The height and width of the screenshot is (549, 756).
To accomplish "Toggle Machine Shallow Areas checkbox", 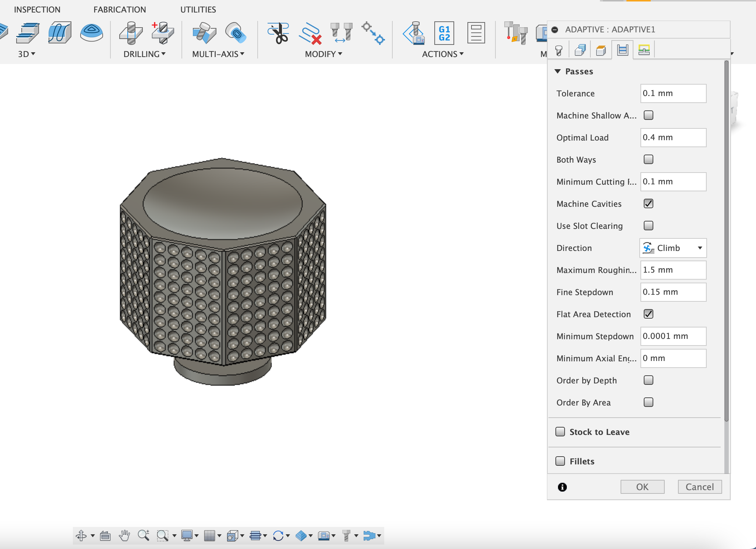I will [649, 115].
